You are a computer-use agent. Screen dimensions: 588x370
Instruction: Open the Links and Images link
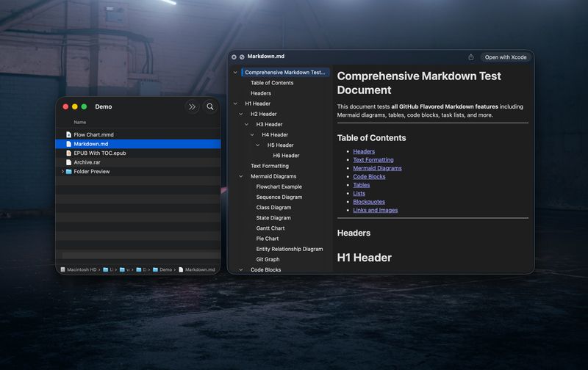(x=375, y=210)
